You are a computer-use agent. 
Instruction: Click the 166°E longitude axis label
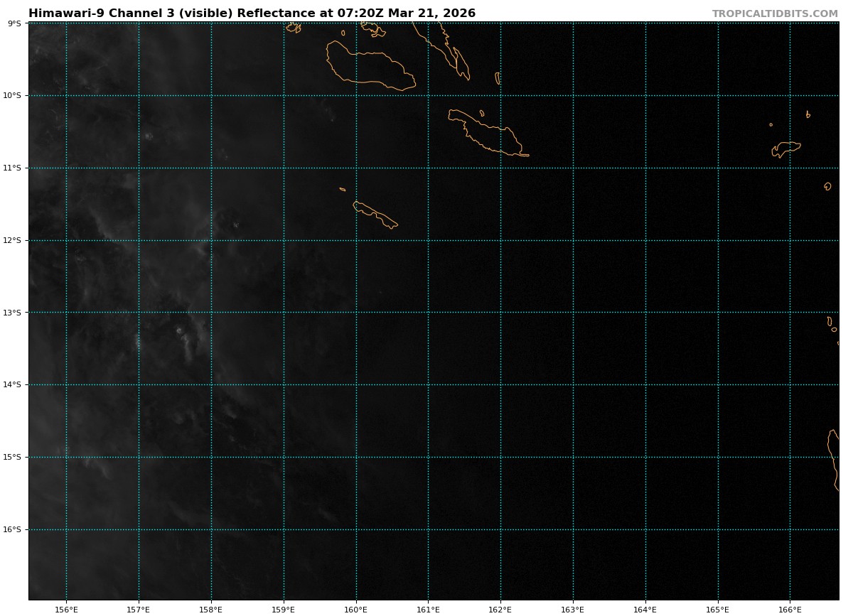(790, 609)
